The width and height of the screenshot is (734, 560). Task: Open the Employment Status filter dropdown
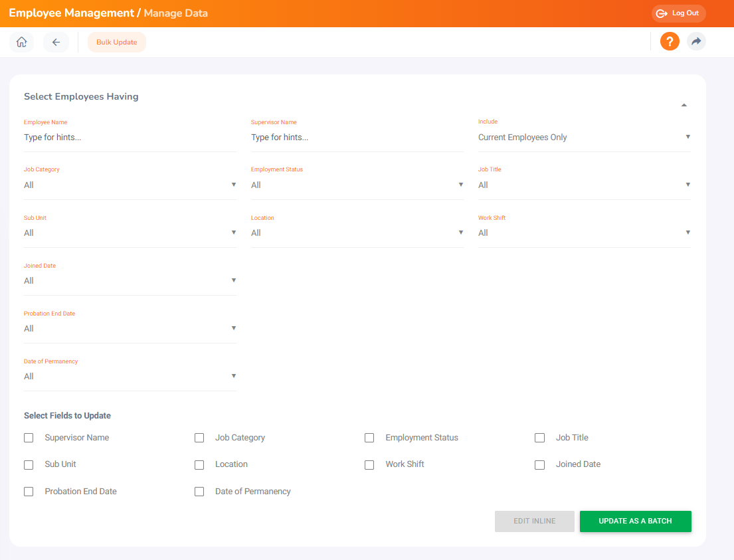click(357, 185)
